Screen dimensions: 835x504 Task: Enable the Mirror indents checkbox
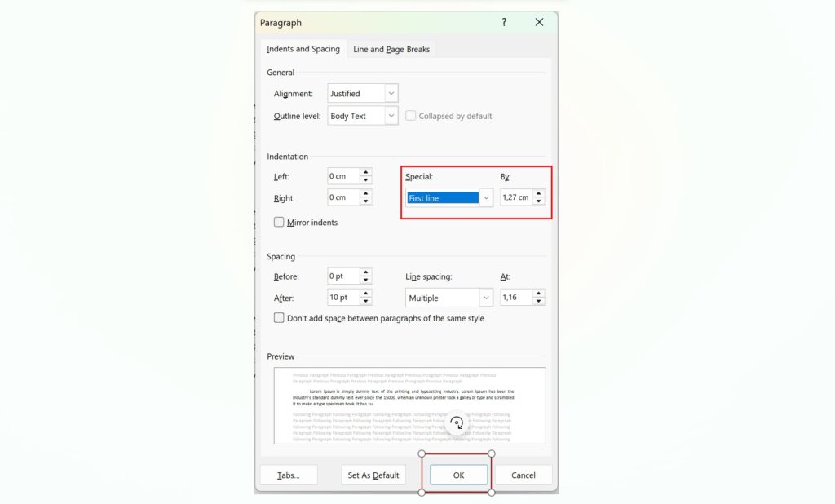[x=279, y=222]
